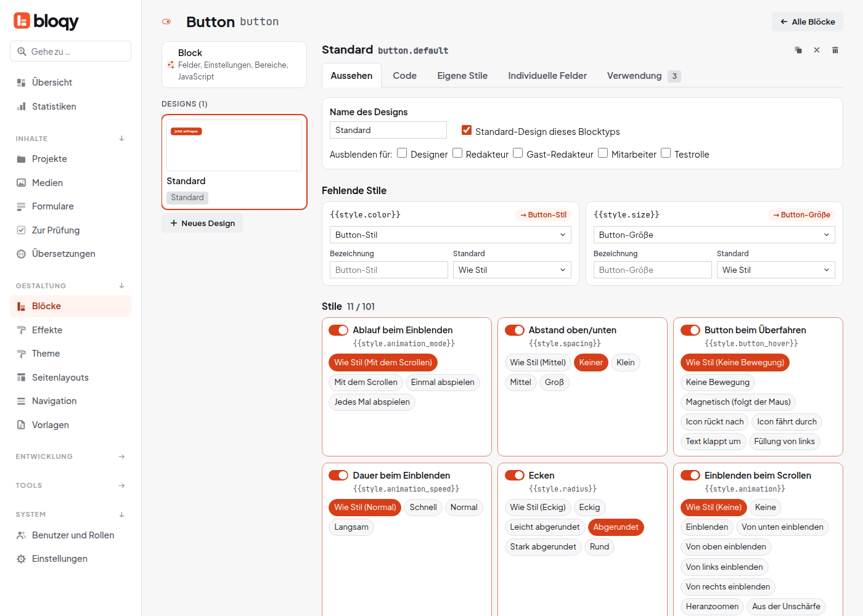Screen dimensions: 863x616
Task: Open the Individuelle Felder tab
Action: point(547,76)
